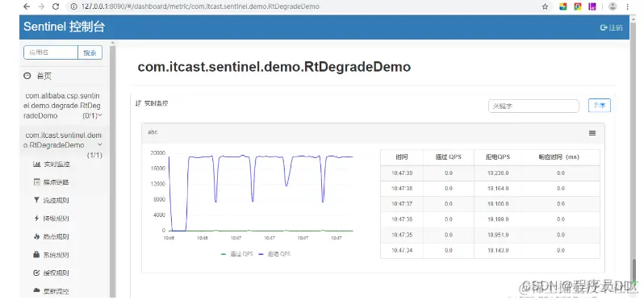Click the 注销 logout link
The image size is (644, 300).
coord(615,28)
